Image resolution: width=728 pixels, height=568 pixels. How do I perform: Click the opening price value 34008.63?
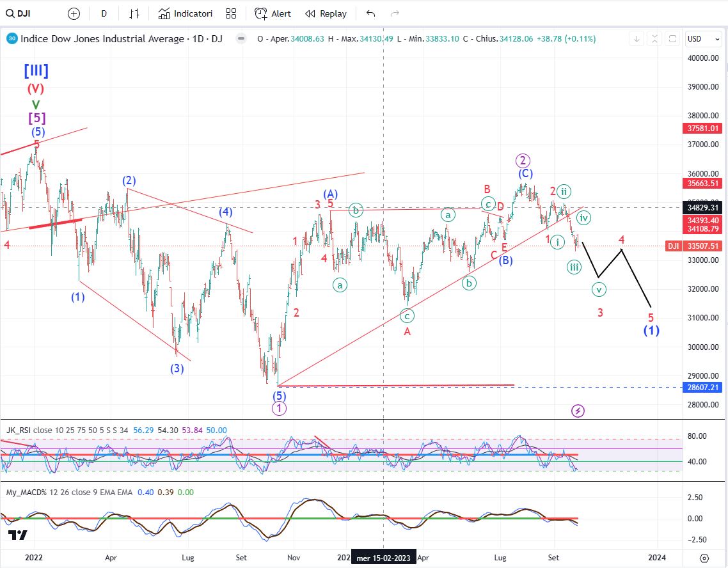307,39
